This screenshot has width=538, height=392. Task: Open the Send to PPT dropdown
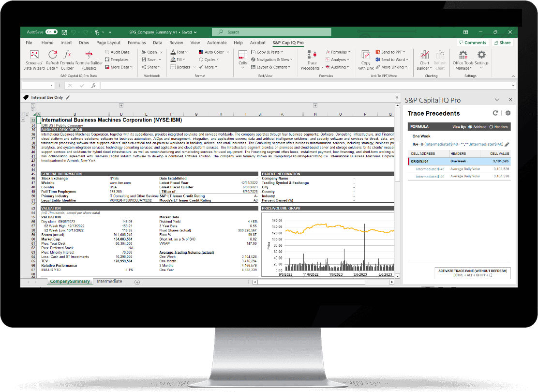(x=390, y=52)
